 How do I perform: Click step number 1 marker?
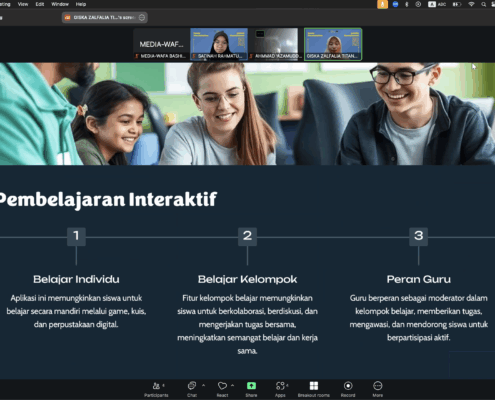(76, 236)
